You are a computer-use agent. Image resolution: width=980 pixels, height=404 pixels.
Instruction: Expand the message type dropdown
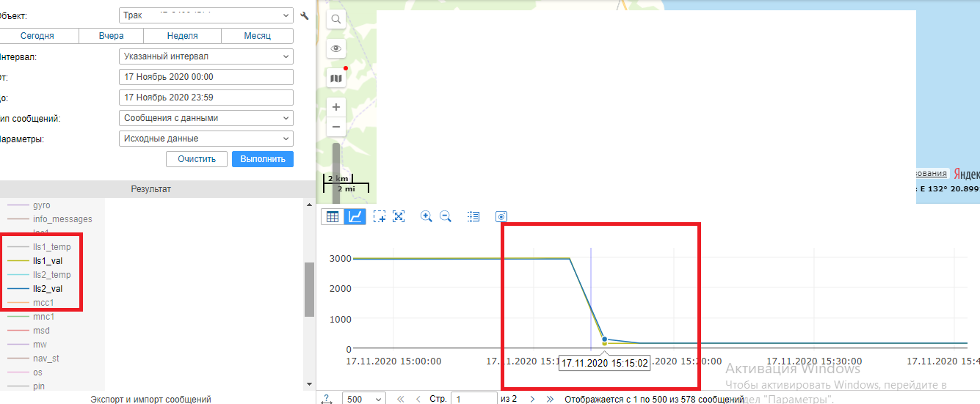click(206, 118)
